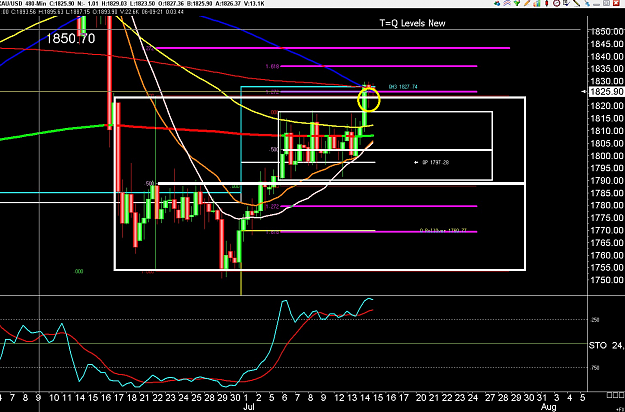This screenshot has height=412, width=625.
Task: Close the chart window with red X
Action: [x=616, y=3]
